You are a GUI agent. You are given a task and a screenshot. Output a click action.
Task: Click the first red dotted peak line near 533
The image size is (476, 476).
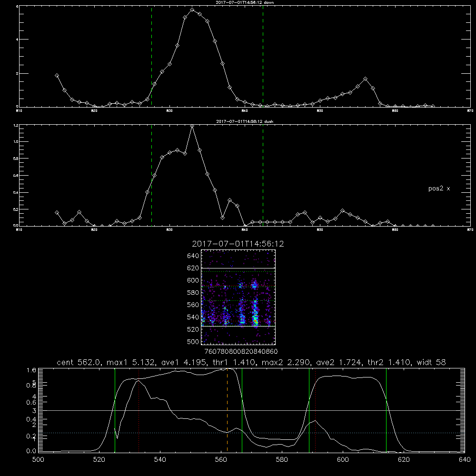click(x=139, y=410)
